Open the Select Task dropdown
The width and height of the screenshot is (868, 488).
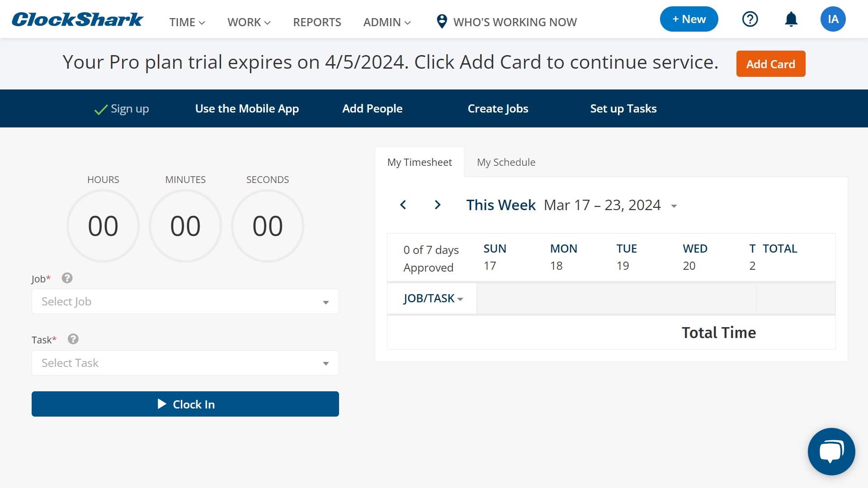pyautogui.click(x=185, y=363)
